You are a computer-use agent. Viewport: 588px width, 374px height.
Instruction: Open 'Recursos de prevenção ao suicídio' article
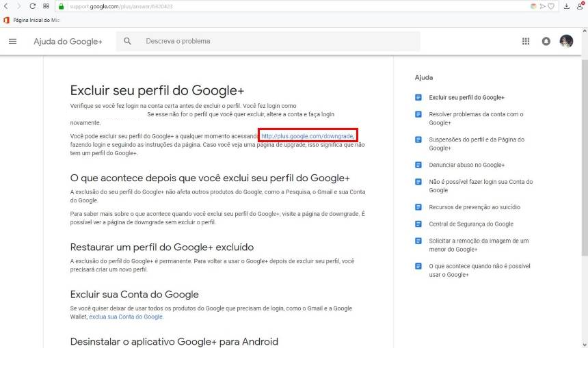[475, 207]
